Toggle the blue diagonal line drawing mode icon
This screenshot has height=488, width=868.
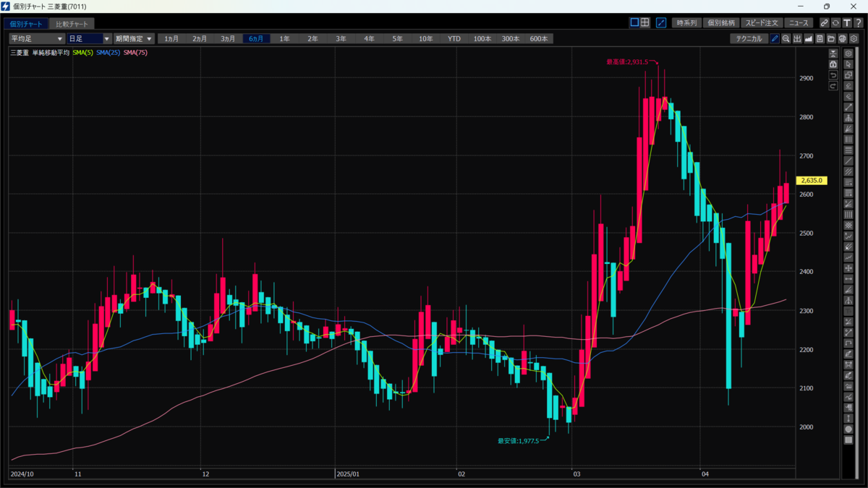(661, 22)
